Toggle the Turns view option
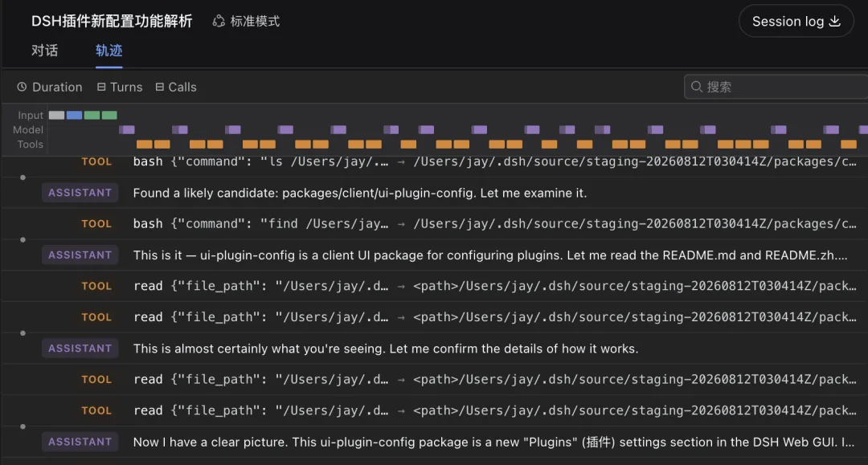 point(120,87)
